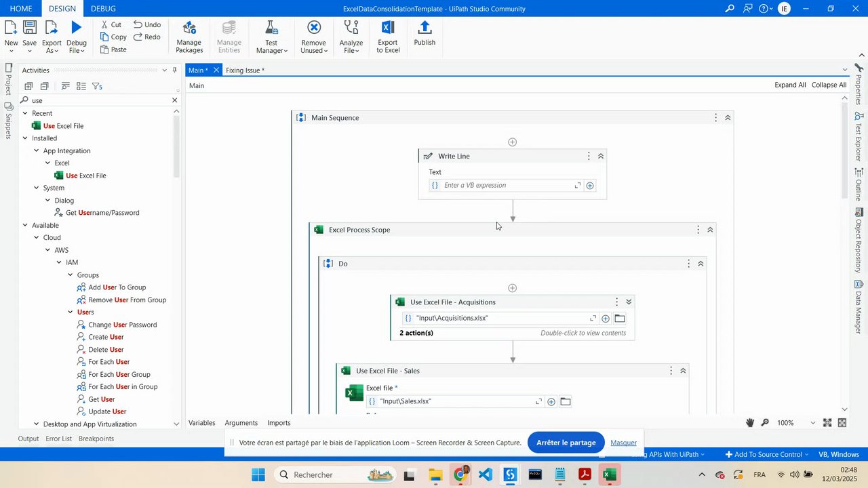This screenshot has height=488, width=868.
Task: Click plus button beside Write Line text
Action: coord(590,186)
